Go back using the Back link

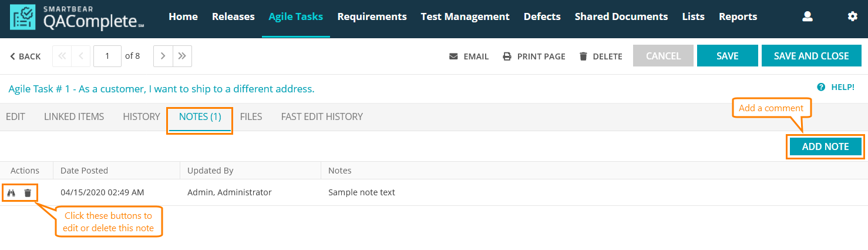[25, 56]
